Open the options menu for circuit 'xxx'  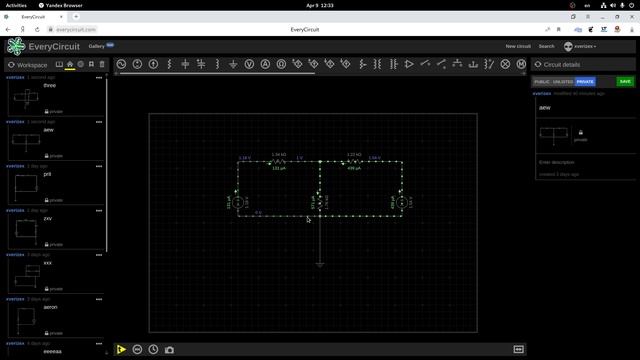[99, 255]
